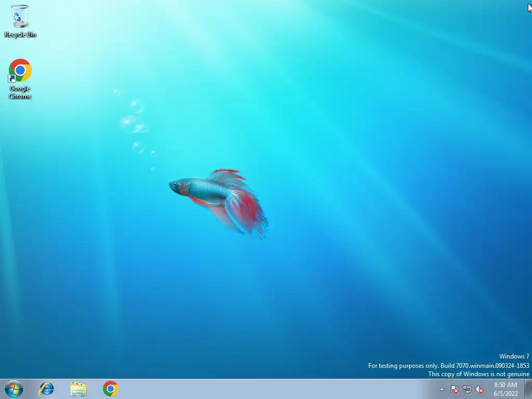Open the Action Center flag icon
532x399 pixels.
pyautogui.click(x=454, y=389)
